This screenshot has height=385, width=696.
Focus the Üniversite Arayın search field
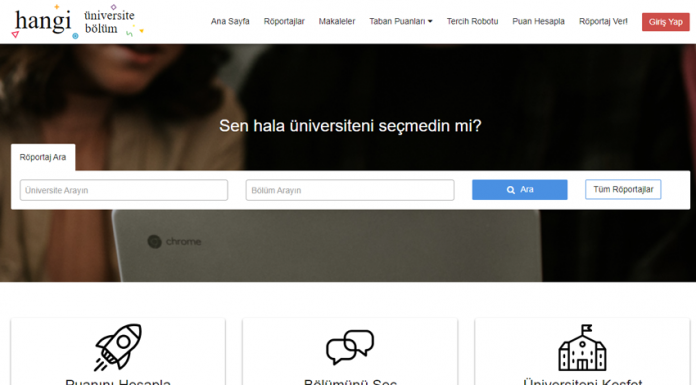pos(124,190)
